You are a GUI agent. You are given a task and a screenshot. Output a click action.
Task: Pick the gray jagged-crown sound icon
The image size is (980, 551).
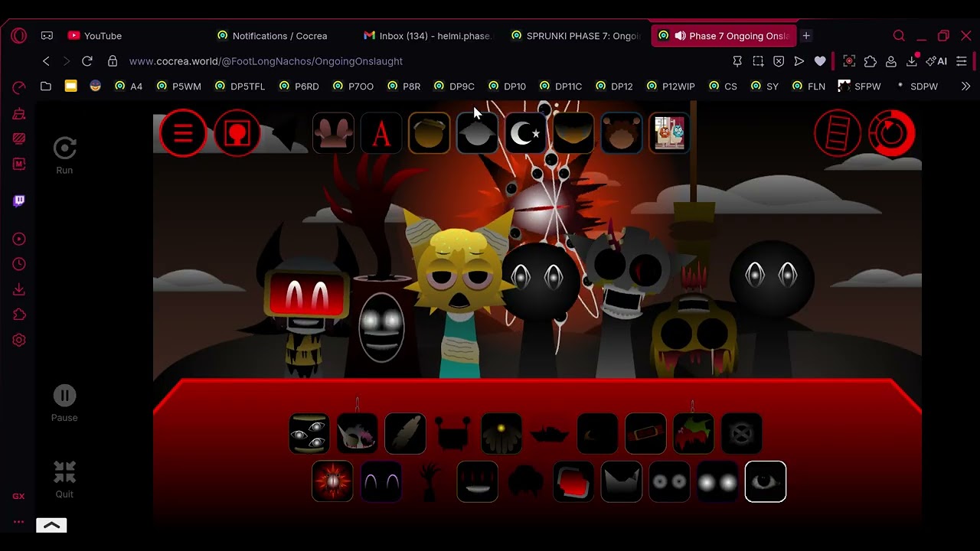click(x=621, y=481)
